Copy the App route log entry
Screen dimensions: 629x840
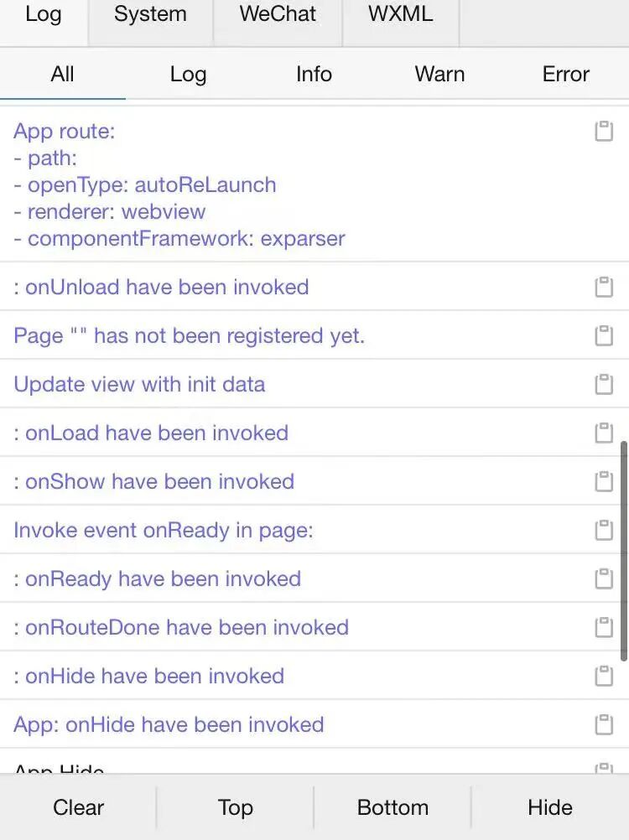604,131
